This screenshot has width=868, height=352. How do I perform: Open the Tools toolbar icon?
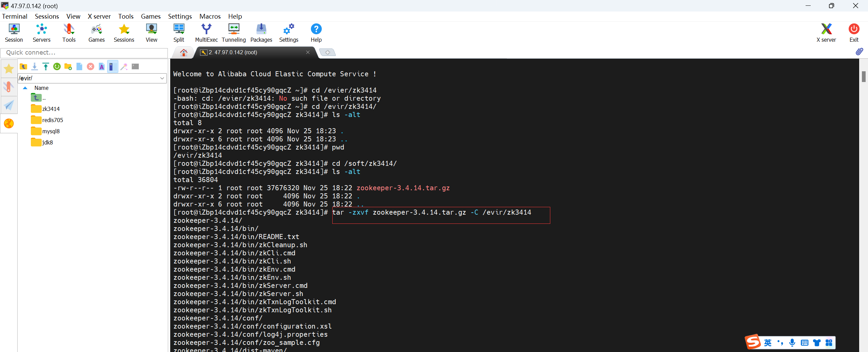[x=69, y=33]
